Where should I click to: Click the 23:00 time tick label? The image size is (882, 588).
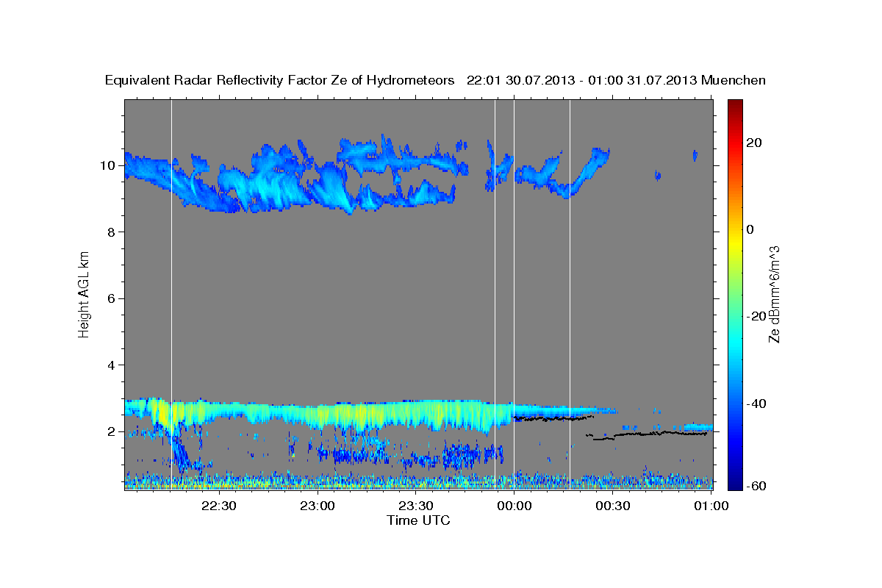(318, 506)
